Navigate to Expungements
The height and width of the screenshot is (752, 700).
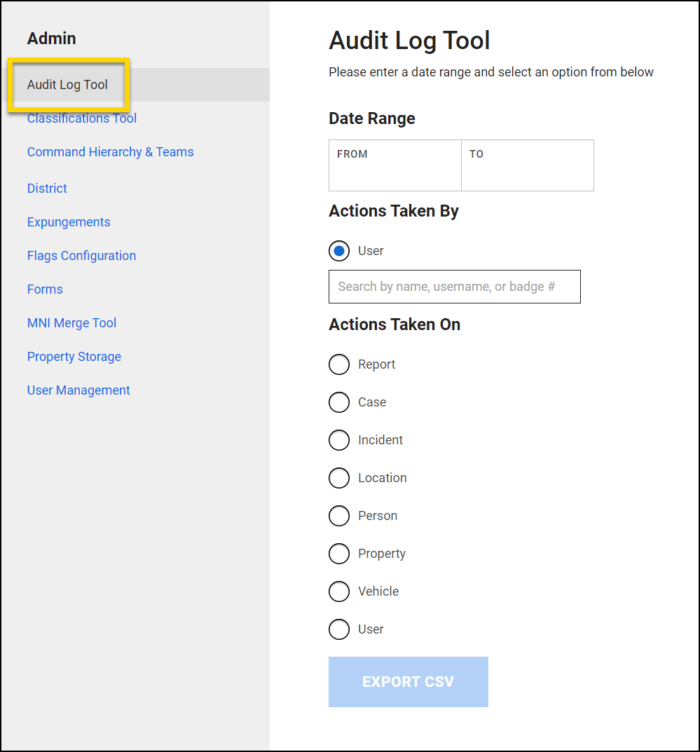pos(69,222)
